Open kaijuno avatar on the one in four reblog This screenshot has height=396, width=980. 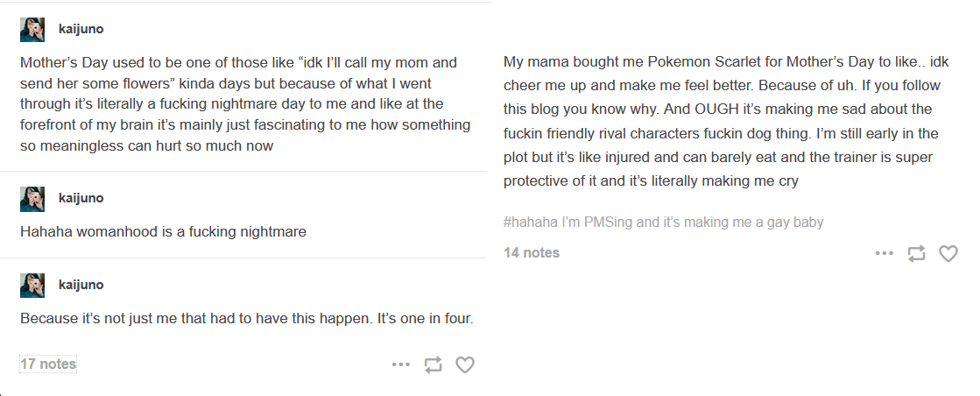tap(32, 286)
